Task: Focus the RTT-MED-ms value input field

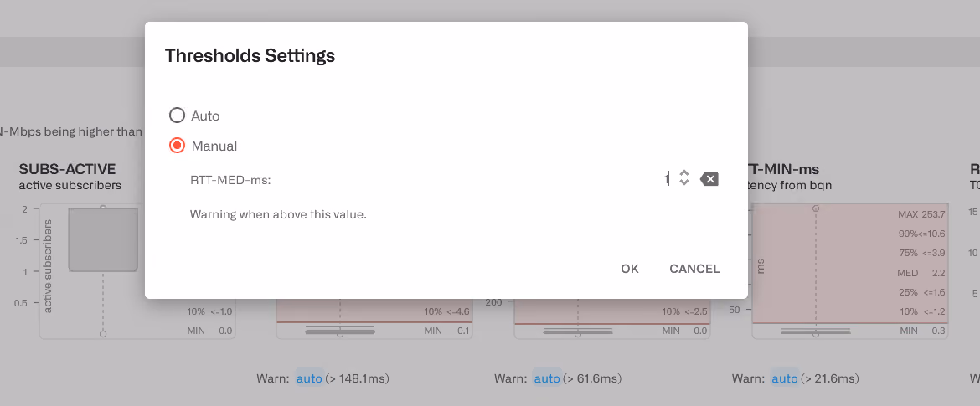Action: [470, 179]
